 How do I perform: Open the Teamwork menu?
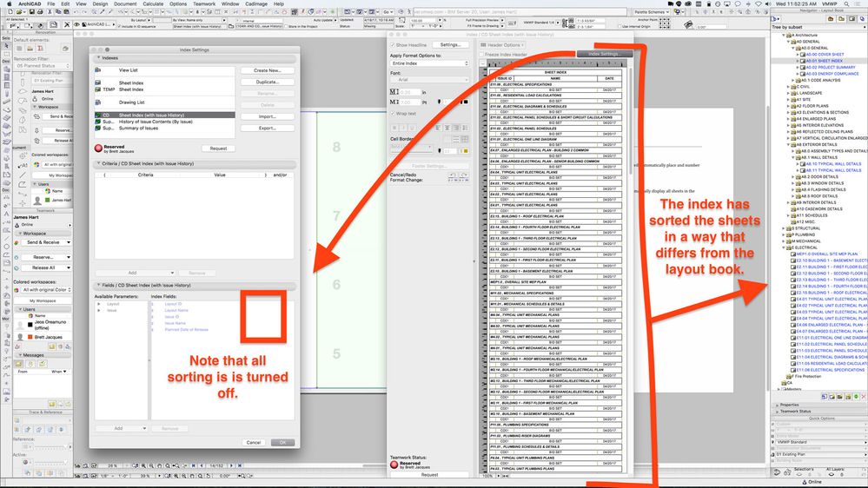(x=204, y=3)
